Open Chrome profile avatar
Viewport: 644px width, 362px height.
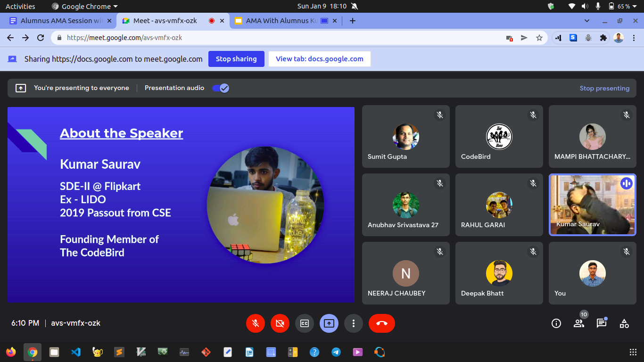pyautogui.click(x=619, y=38)
